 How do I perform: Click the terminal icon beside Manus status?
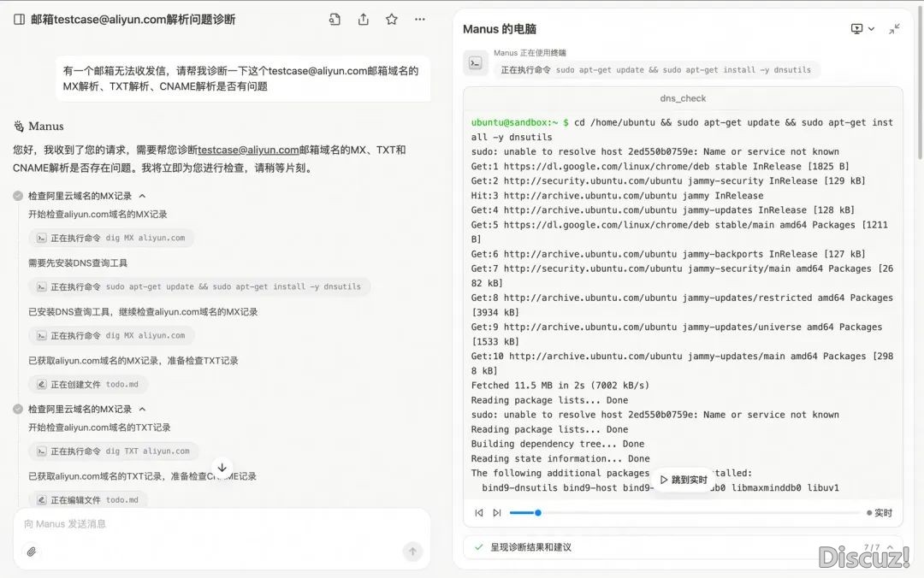click(x=476, y=63)
